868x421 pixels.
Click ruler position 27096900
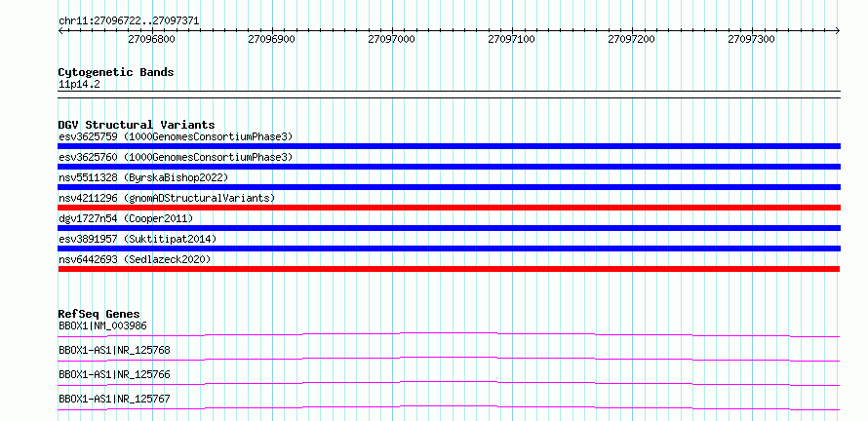[x=272, y=39]
